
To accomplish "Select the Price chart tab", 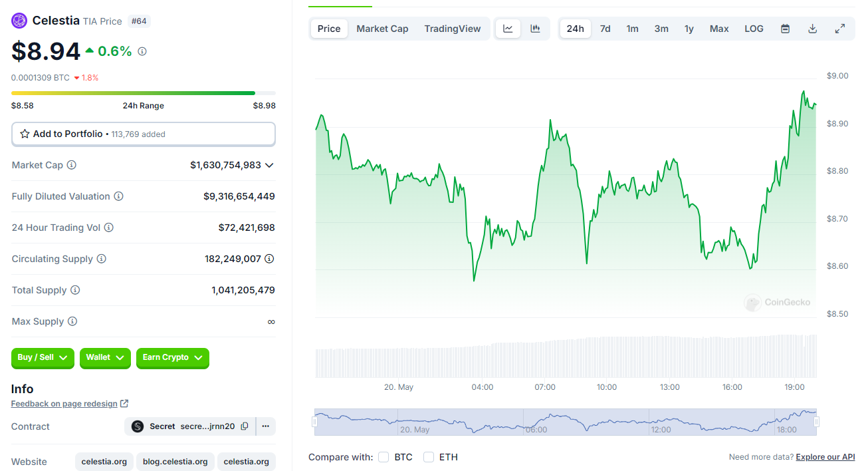I will pos(329,29).
